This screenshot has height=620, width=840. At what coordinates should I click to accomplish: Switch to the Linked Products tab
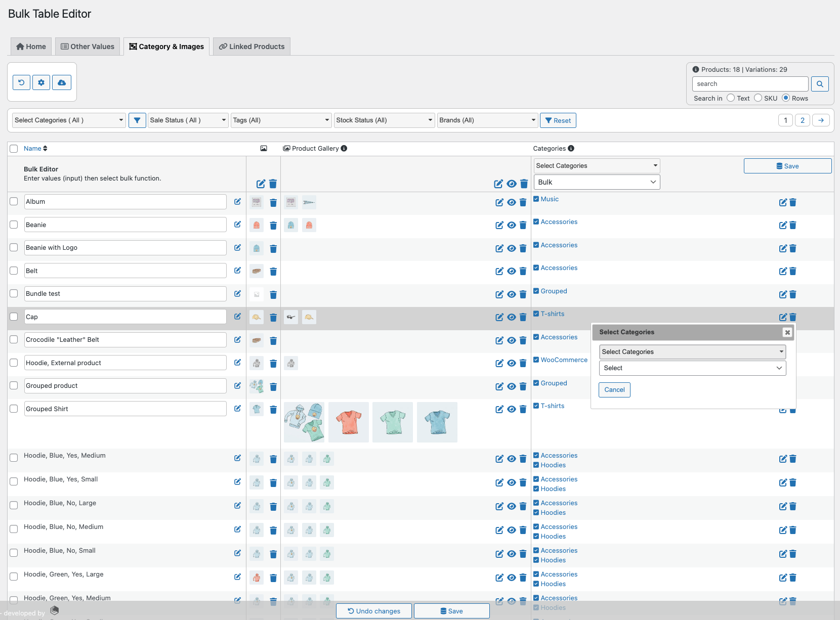tap(251, 46)
